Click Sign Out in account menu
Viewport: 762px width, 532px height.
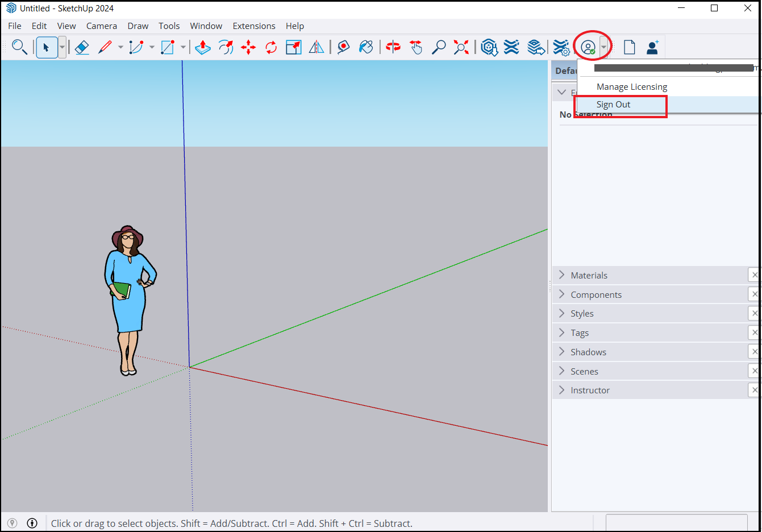coord(613,105)
